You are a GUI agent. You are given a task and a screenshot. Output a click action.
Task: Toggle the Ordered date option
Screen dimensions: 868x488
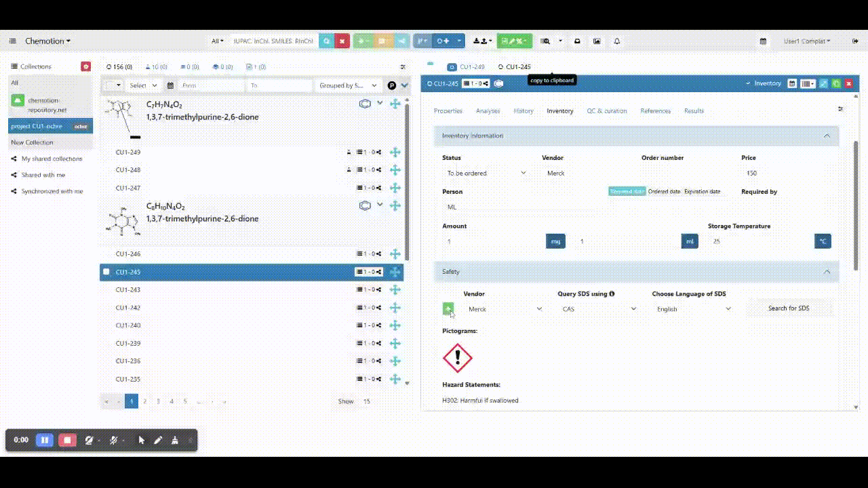coord(664,192)
